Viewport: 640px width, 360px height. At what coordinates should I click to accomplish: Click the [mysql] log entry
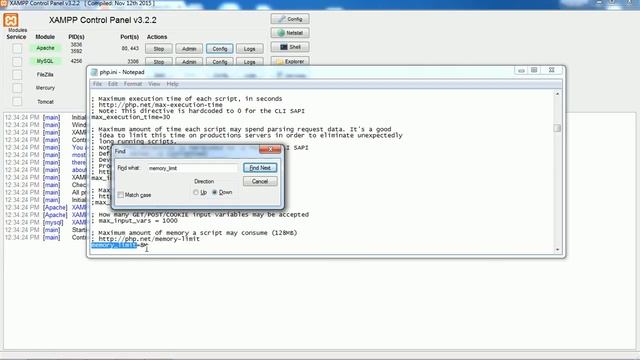[53, 222]
